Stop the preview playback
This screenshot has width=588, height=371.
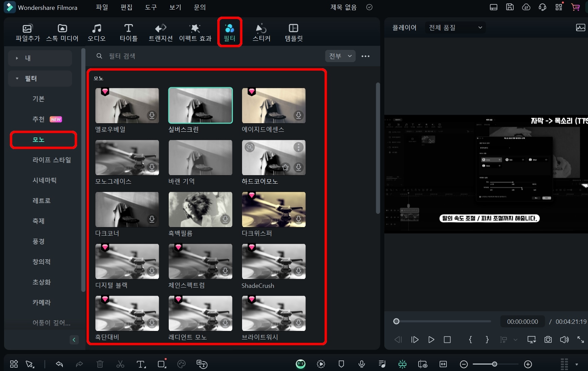point(447,340)
